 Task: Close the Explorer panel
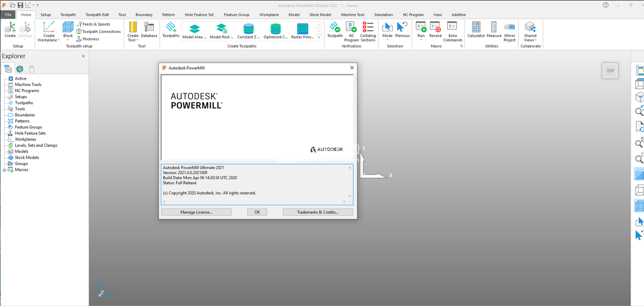click(x=83, y=56)
